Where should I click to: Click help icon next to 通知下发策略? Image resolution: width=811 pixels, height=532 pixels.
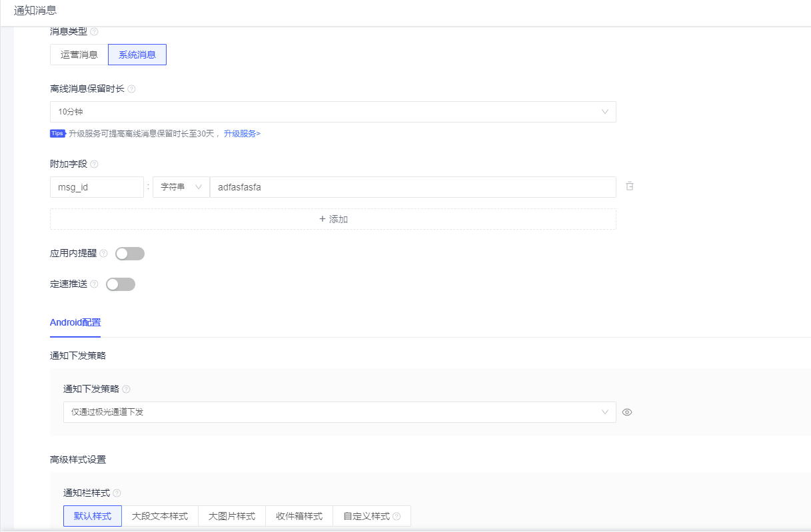pos(126,390)
